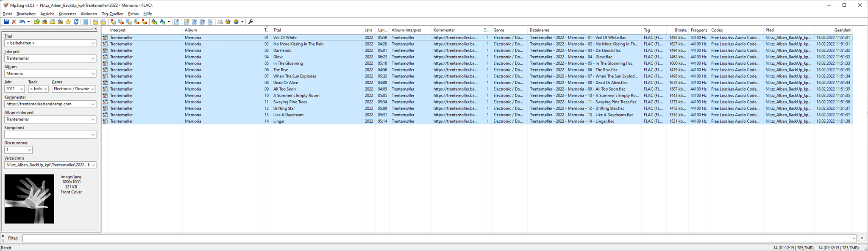The height and width of the screenshot is (251, 868).
Task: Expand the Interpret field dropdown
Action: click(93, 58)
